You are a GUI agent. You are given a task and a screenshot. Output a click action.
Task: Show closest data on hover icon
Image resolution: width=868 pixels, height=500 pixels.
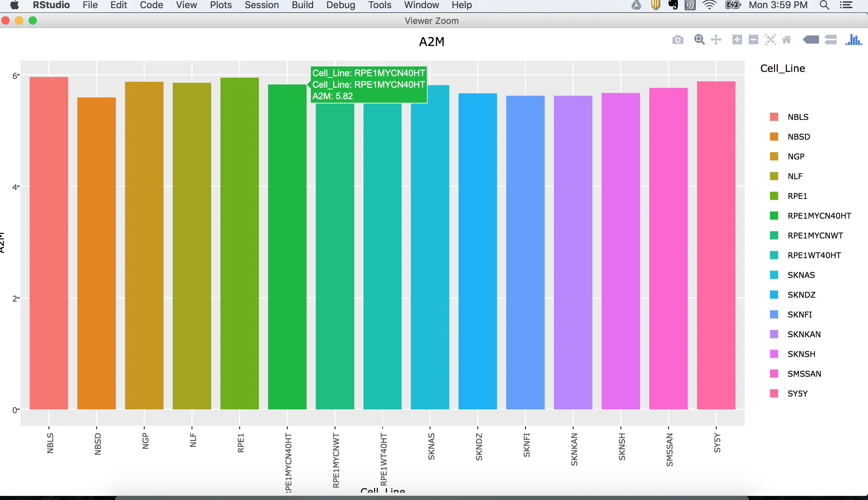[811, 40]
